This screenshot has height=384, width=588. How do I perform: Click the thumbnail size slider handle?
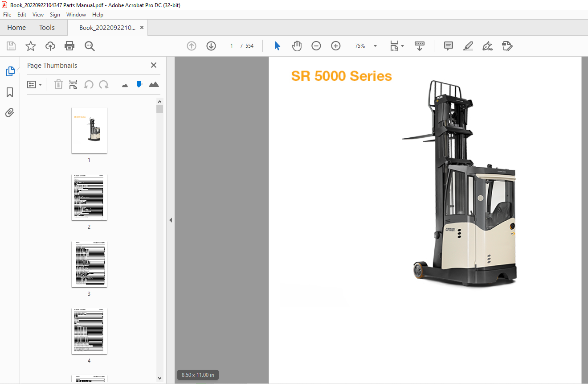[139, 84]
